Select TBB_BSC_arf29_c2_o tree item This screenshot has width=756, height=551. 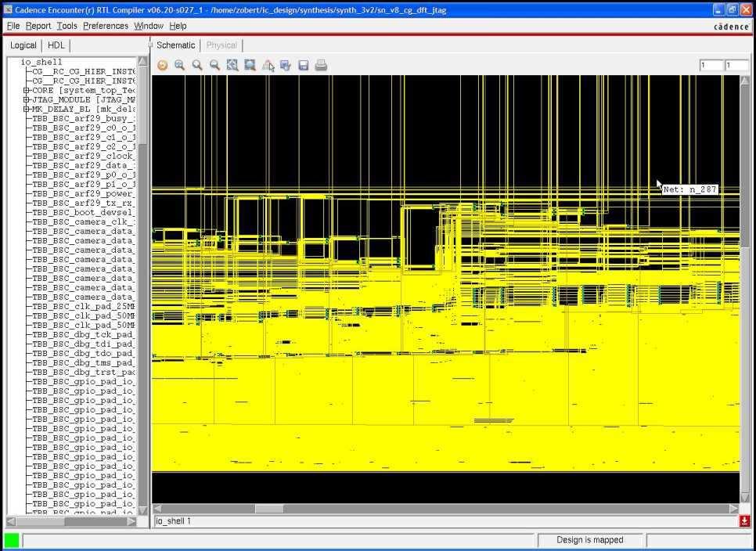click(84, 147)
